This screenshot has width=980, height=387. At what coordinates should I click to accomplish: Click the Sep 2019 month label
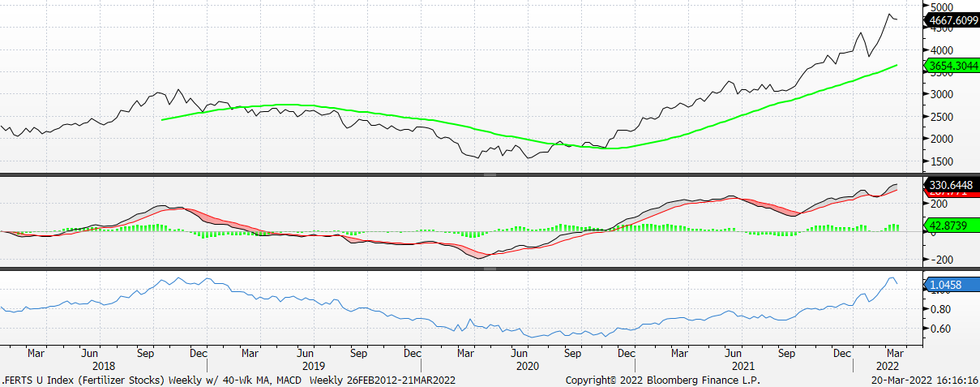point(360,354)
